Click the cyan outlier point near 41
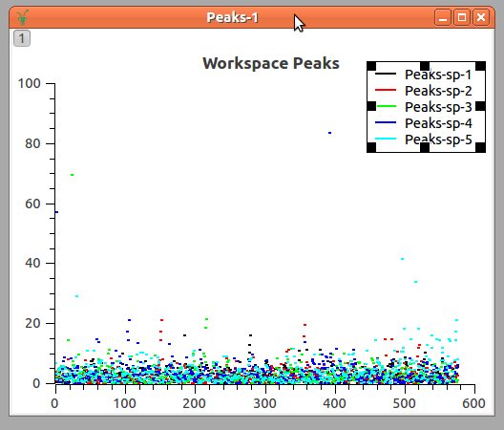Image resolution: width=504 pixels, height=430 pixels. 402,259
